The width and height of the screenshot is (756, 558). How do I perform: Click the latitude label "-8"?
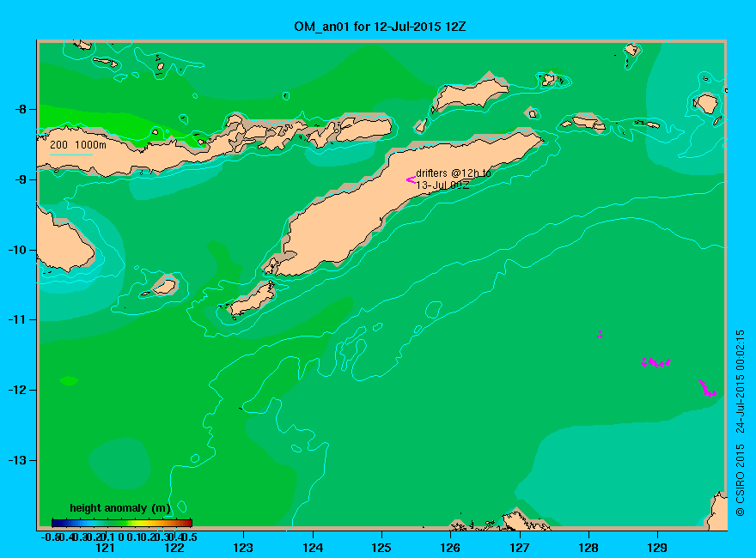pyautogui.click(x=21, y=109)
